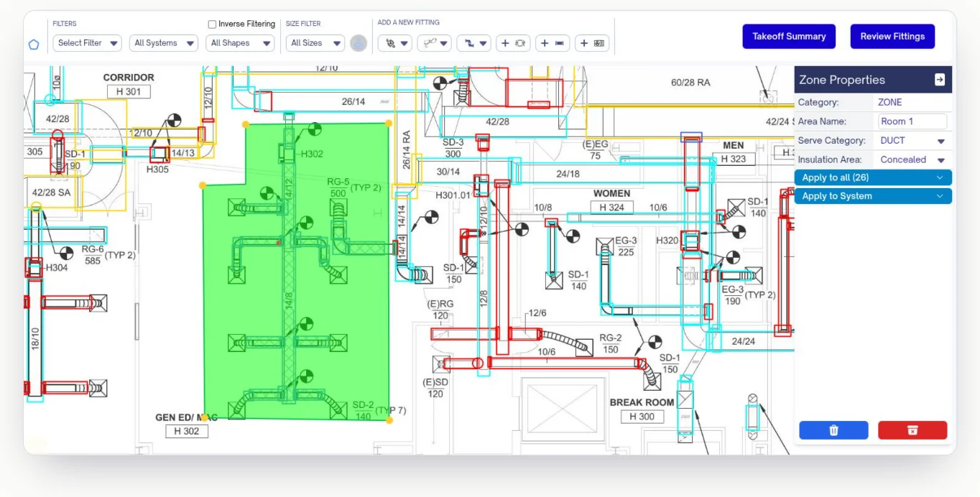The width and height of the screenshot is (980, 497).
Task: Click the H 324 Women room label
Action: [x=611, y=208]
